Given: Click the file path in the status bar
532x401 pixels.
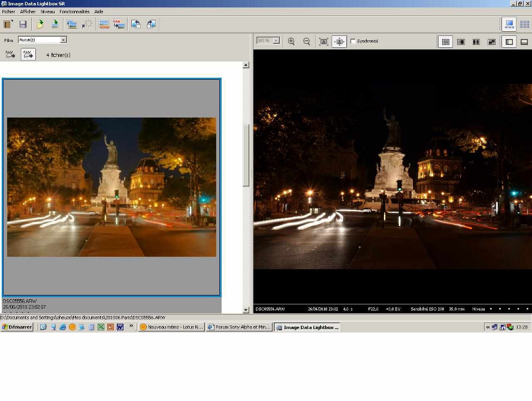Looking at the screenshot, I should click(83, 318).
